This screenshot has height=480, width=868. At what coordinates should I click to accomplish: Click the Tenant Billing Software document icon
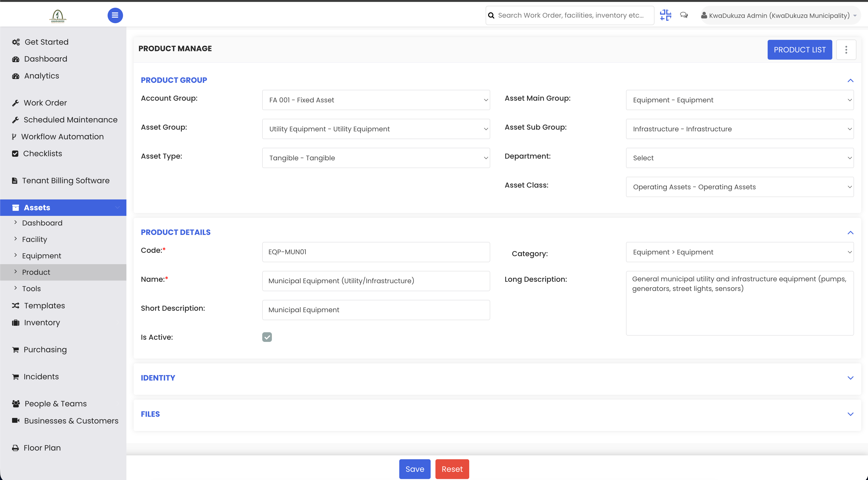click(14, 180)
